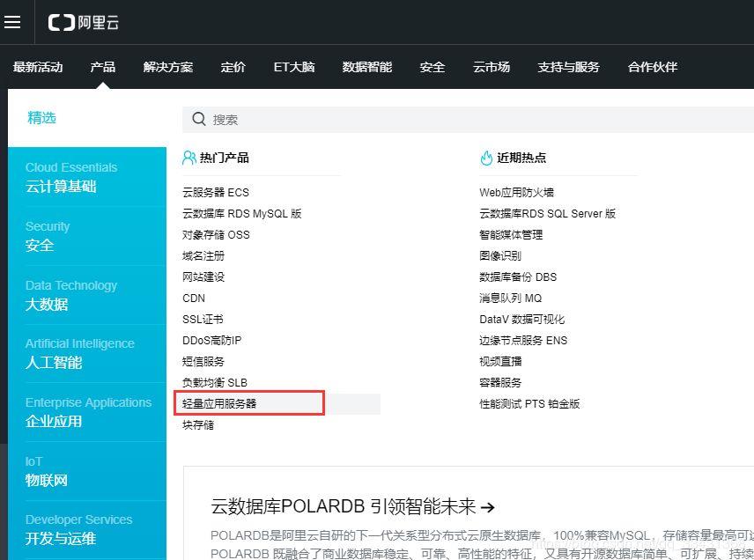Open the ET大脑 nav item

[x=294, y=67]
